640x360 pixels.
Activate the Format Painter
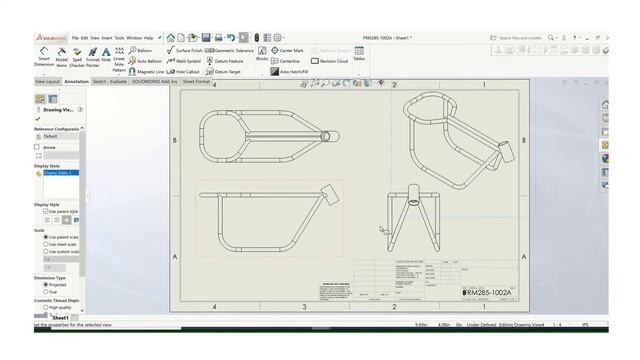point(93,57)
